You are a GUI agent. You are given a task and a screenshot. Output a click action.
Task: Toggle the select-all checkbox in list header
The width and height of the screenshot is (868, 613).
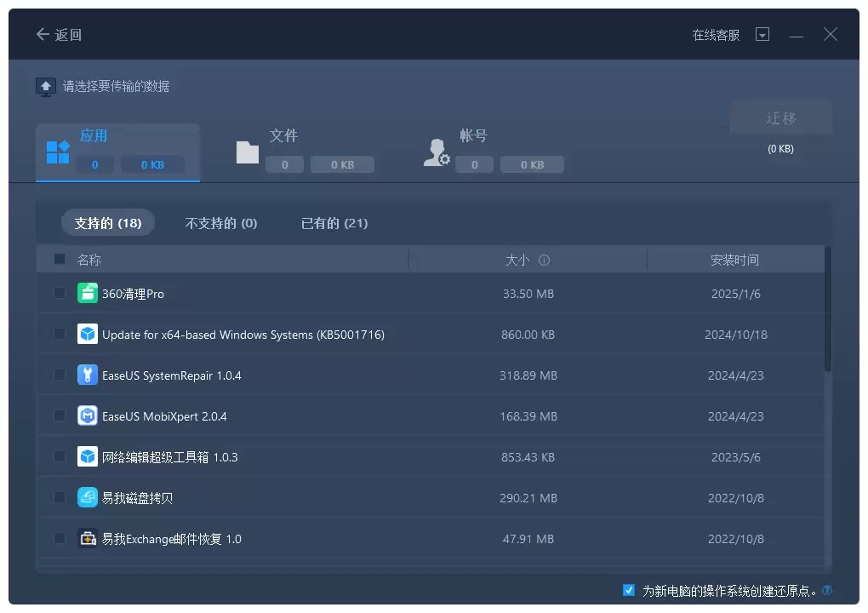click(x=59, y=259)
